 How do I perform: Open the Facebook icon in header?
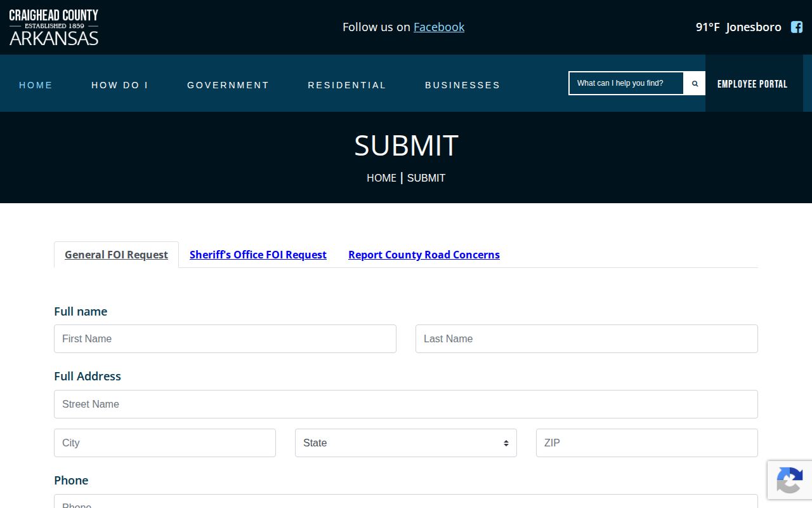[x=797, y=27]
